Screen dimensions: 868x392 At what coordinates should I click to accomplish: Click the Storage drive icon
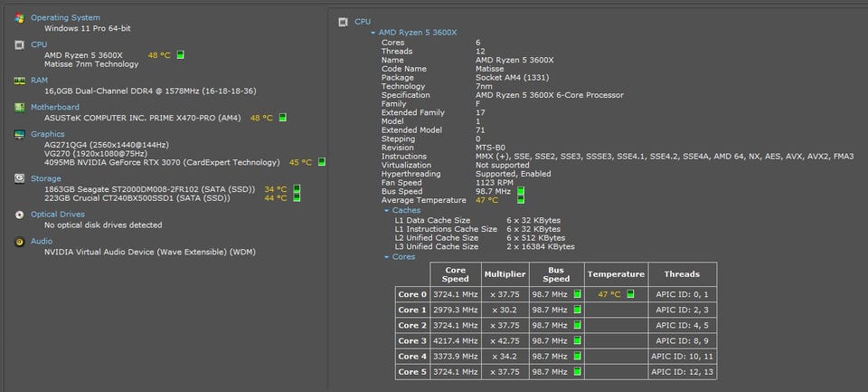(19, 179)
